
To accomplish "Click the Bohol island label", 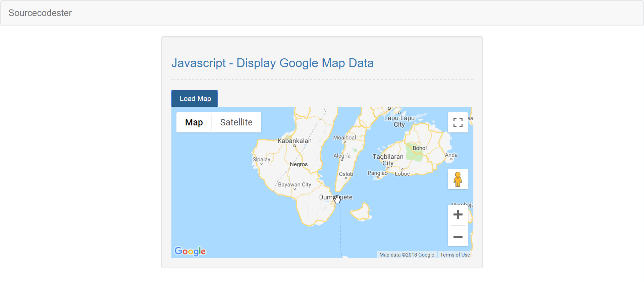I will (420, 148).
